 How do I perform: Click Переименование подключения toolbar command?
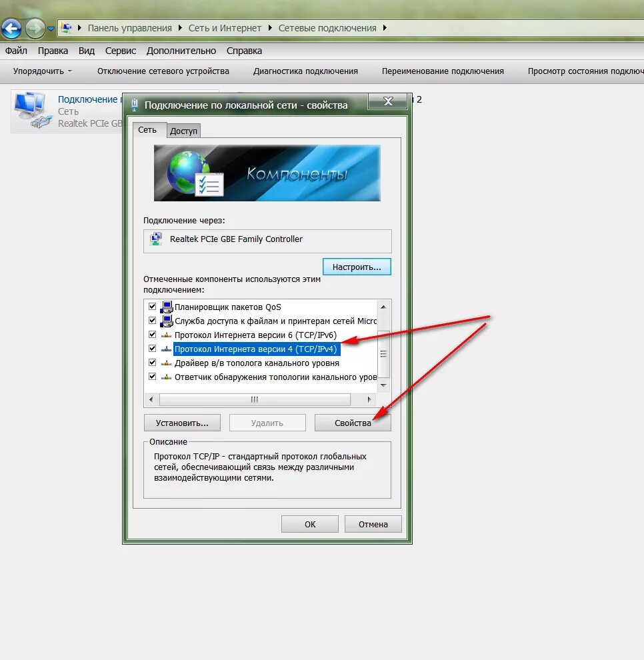443,71
